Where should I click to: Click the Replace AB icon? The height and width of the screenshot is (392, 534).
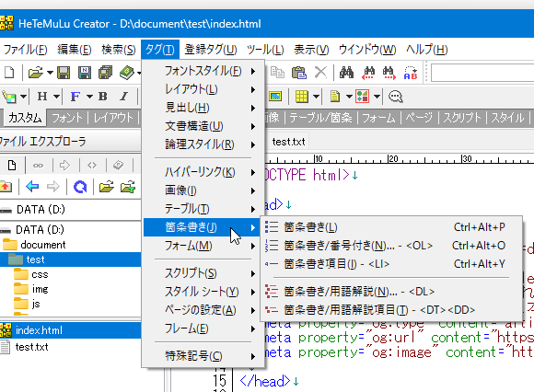pyautogui.click(x=411, y=73)
